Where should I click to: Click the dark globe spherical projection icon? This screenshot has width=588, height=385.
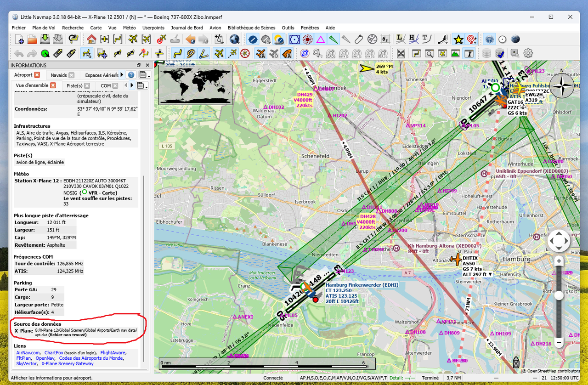click(515, 39)
